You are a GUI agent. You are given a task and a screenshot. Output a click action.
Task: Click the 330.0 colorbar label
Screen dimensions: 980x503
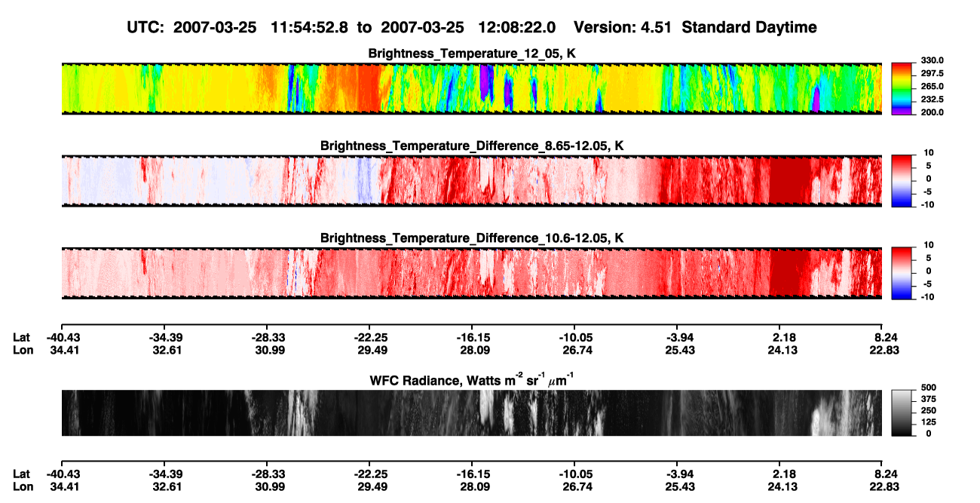coord(933,61)
